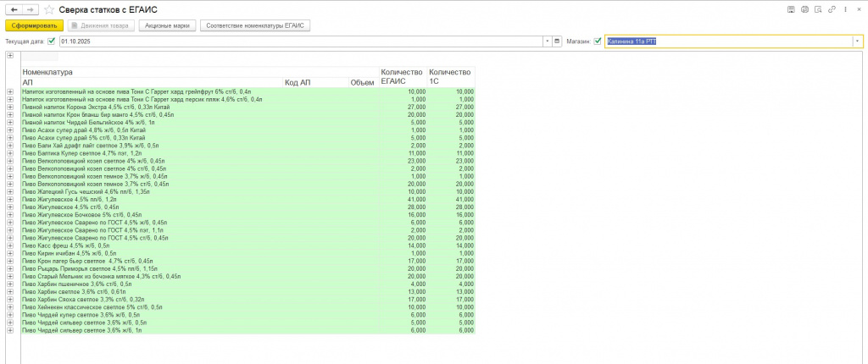Expand row Пиво Харбин пшеничное
Image resolution: width=868 pixels, height=364 pixels.
10,284
